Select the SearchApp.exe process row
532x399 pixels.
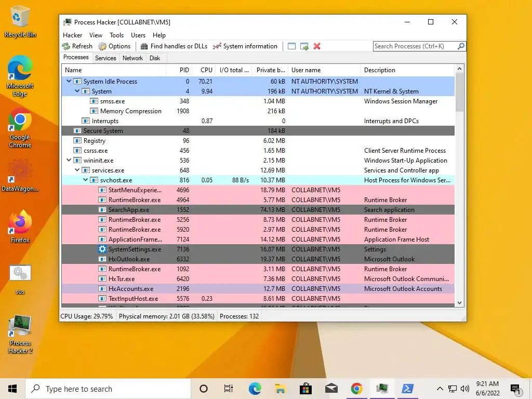point(258,210)
